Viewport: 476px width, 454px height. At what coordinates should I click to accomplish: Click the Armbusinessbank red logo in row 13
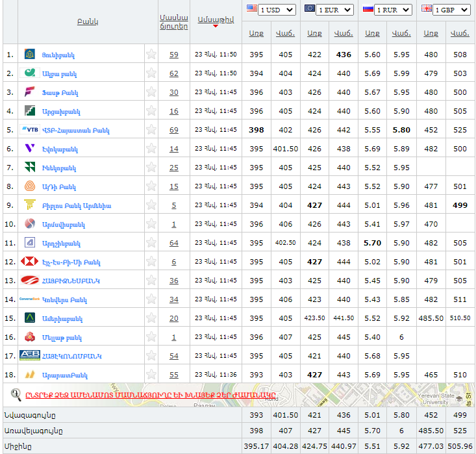[x=30, y=281]
